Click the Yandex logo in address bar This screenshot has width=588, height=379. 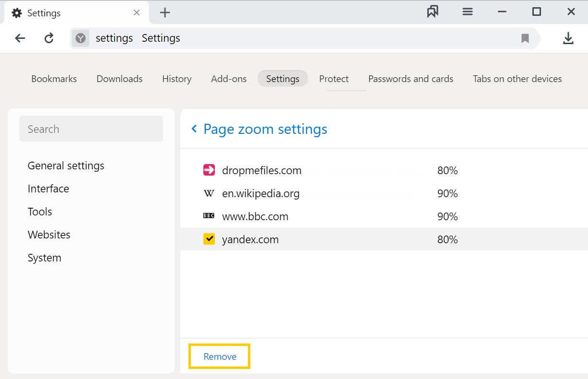81,38
